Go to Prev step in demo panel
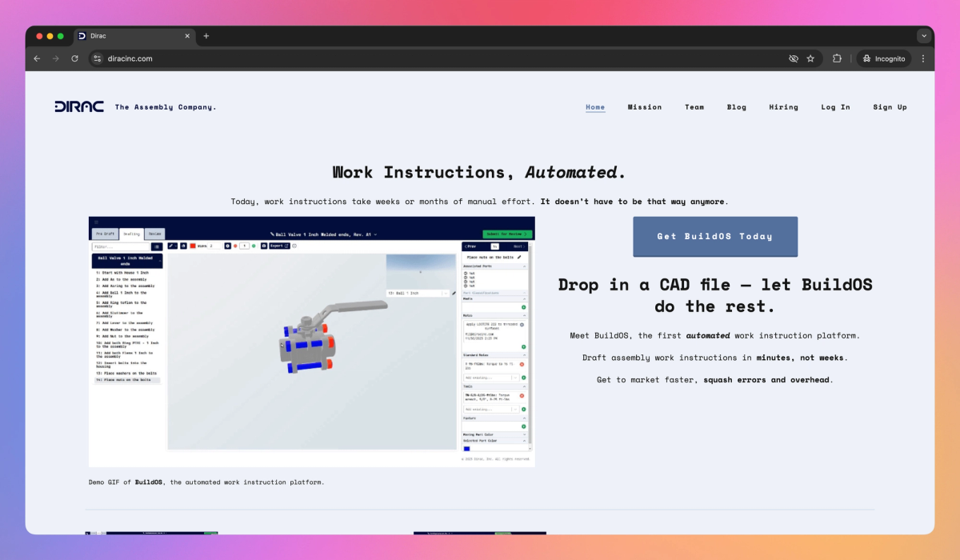Screen dimensions: 960x560 tap(470, 246)
